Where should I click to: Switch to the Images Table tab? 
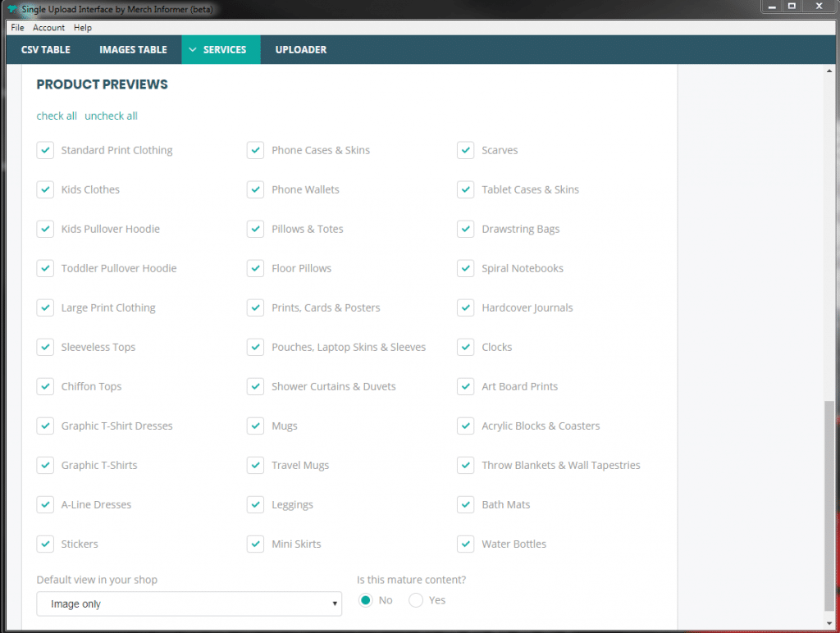[x=133, y=50]
